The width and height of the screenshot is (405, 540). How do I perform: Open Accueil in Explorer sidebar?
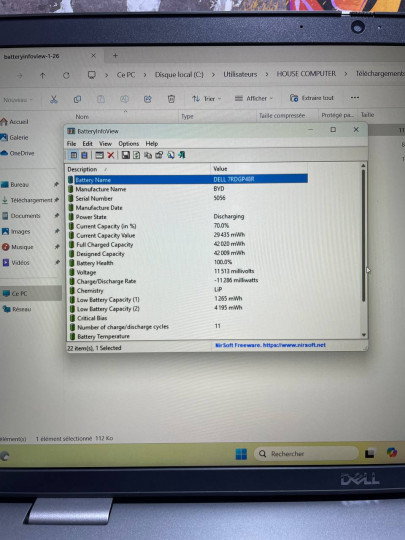click(14, 122)
